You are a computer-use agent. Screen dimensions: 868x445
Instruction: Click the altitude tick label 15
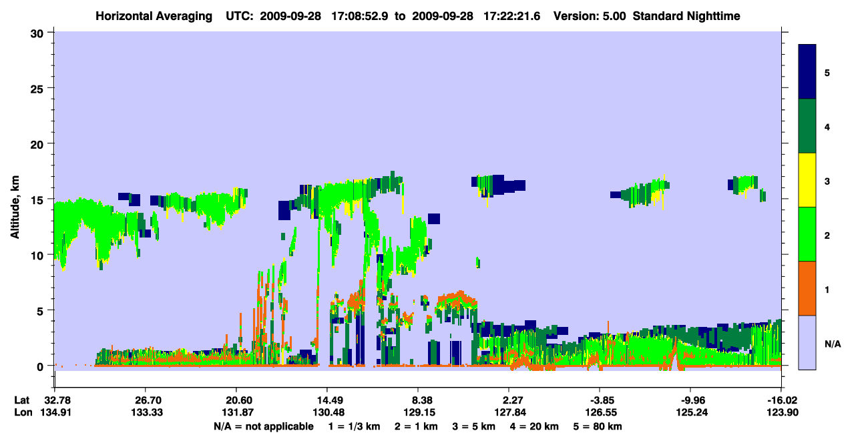pyautogui.click(x=39, y=199)
